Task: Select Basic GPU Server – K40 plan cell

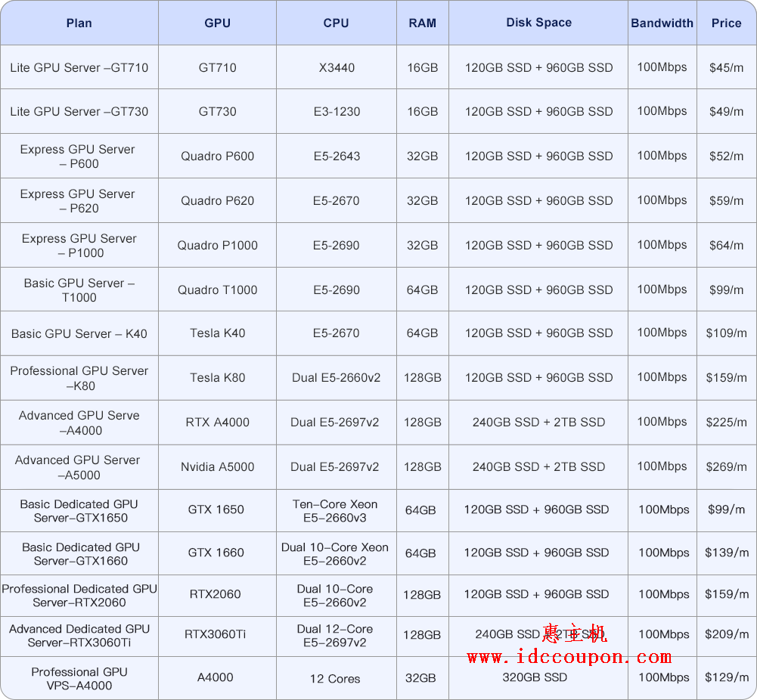Action: [79, 333]
